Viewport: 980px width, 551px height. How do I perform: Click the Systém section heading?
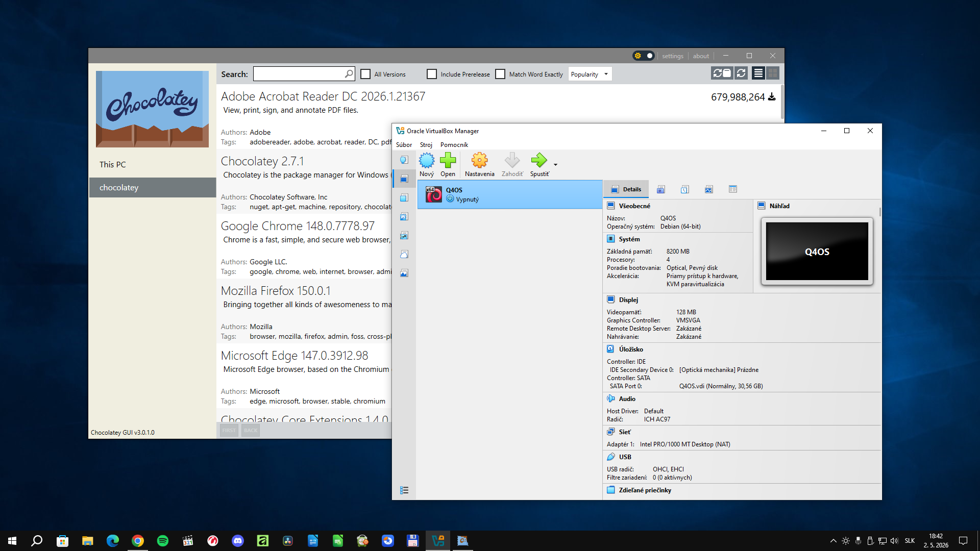(629, 239)
